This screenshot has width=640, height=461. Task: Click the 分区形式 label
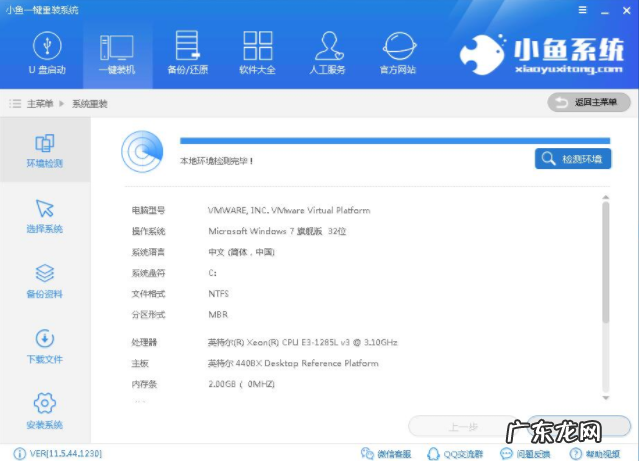148,315
